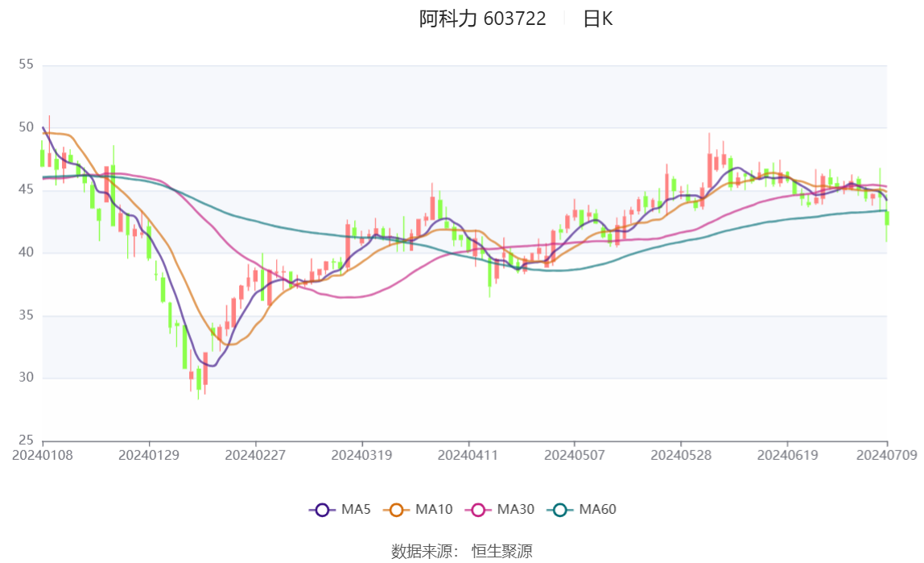Select the 20240108 x-axis date label
924x563 pixels.
pyautogui.click(x=43, y=456)
